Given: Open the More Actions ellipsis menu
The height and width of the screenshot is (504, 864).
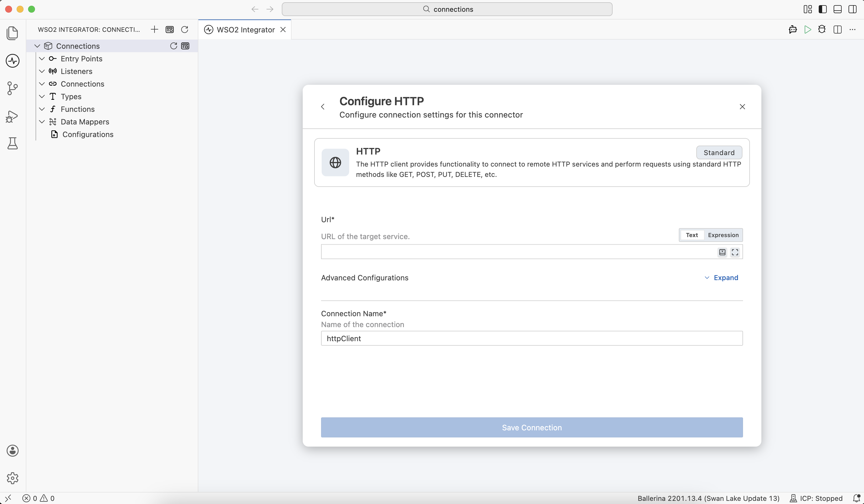Looking at the screenshot, I should click(x=853, y=30).
